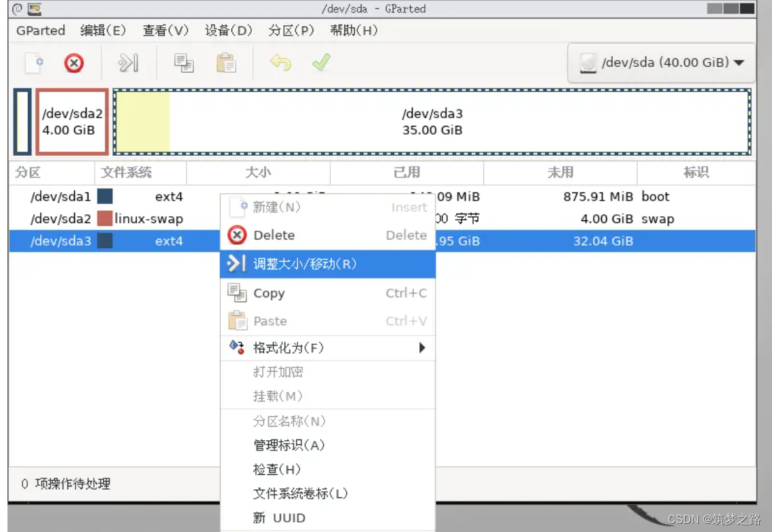This screenshot has width=772, height=532.
Task: Click the window menu icon in the title bar
Action: coord(17,9)
